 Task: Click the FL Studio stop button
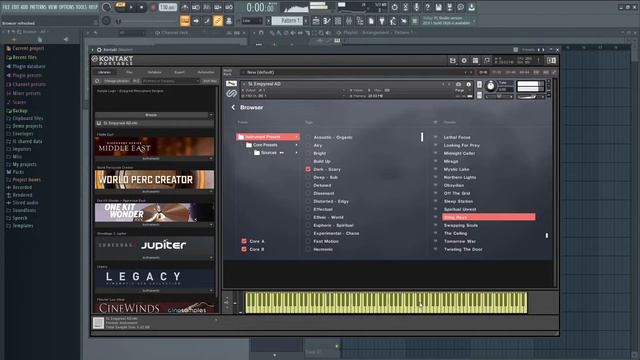pos(142,7)
